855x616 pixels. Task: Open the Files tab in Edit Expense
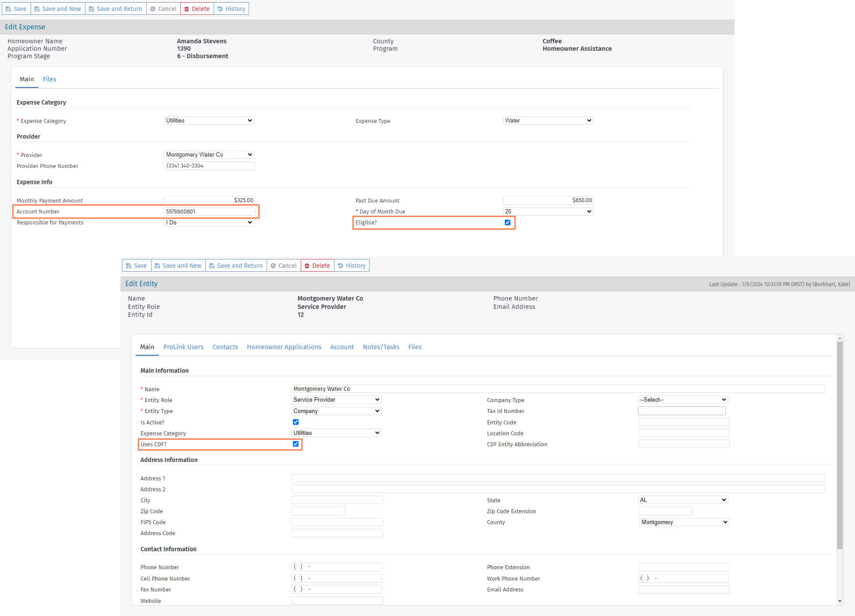coord(49,79)
